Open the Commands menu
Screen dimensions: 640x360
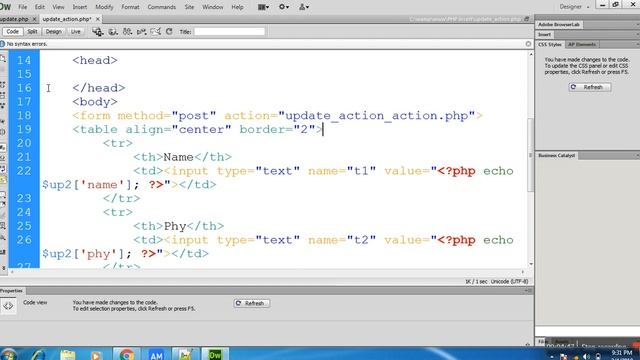162,7
